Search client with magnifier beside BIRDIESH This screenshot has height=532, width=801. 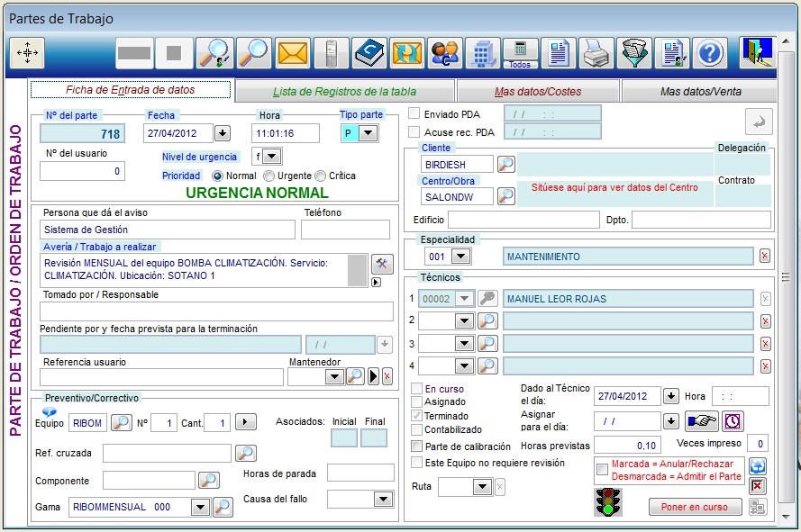pyautogui.click(x=505, y=165)
